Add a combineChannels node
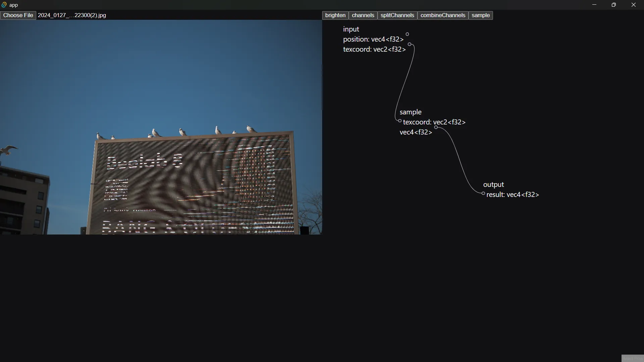 pos(443,15)
